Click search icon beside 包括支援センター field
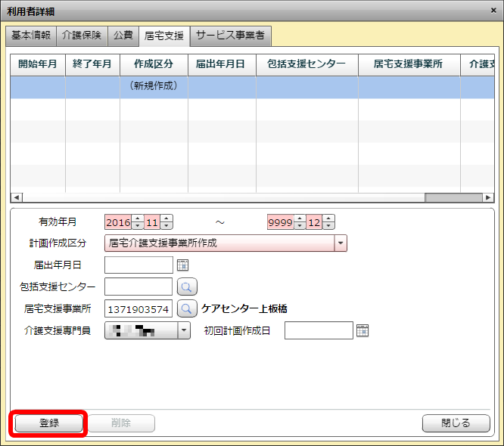 (187, 287)
